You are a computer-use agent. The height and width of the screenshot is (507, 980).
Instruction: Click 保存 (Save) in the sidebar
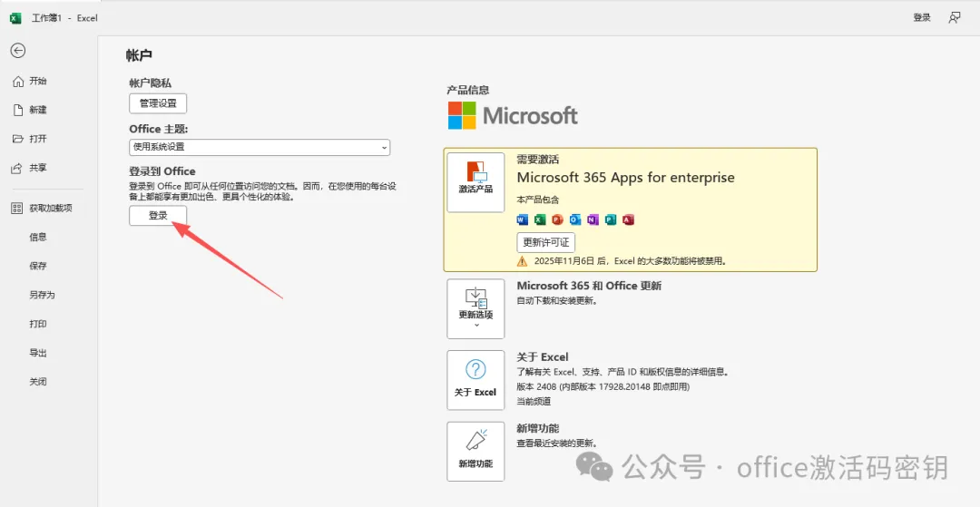click(38, 266)
